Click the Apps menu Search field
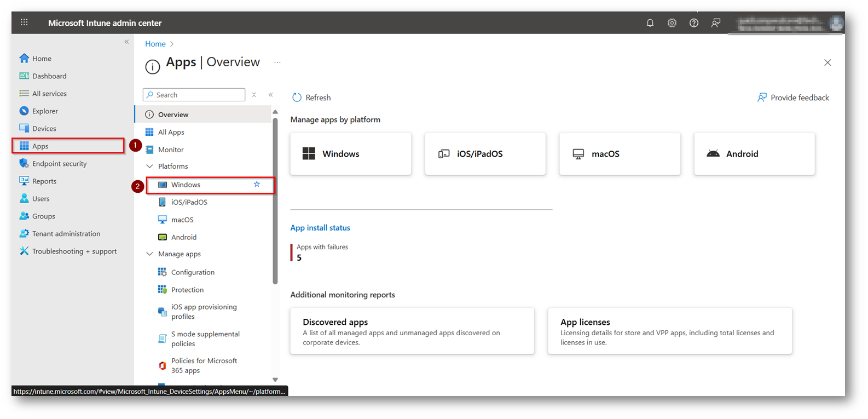 (194, 95)
